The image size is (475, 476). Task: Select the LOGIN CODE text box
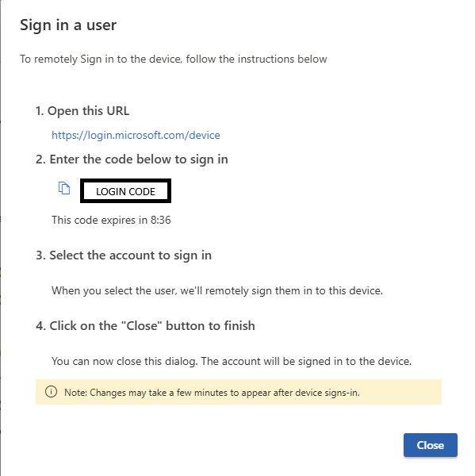(125, 191)
